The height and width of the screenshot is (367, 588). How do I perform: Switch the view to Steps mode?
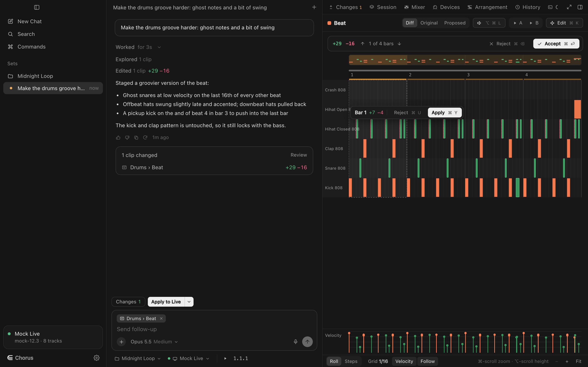(x=351, y=361)
